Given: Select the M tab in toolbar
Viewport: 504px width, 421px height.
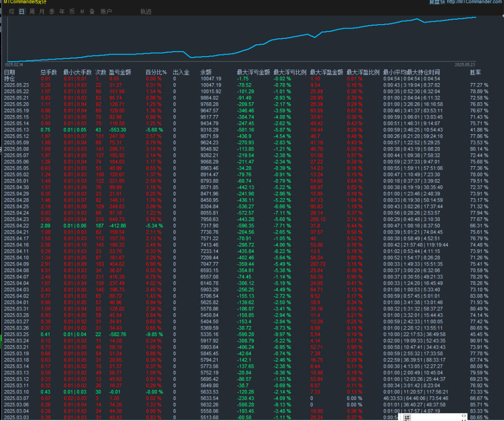Looking at the screenshot, I should point(82,11).
